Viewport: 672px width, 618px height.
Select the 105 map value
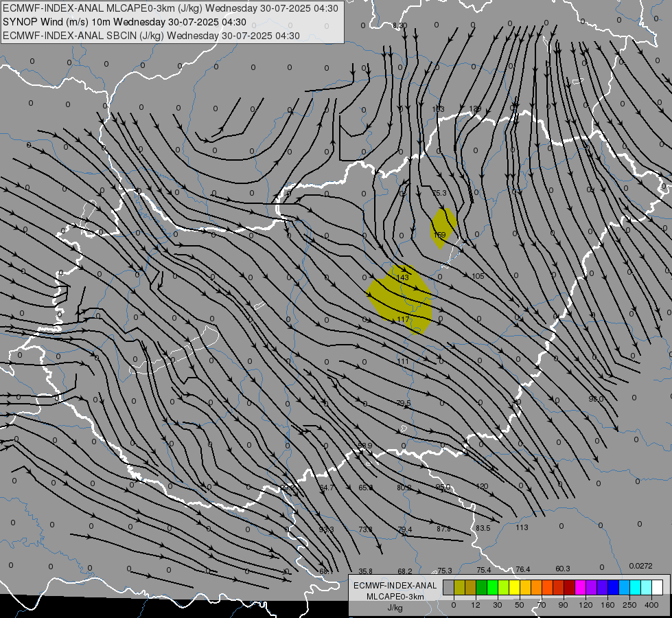click(x=478, y=276)
